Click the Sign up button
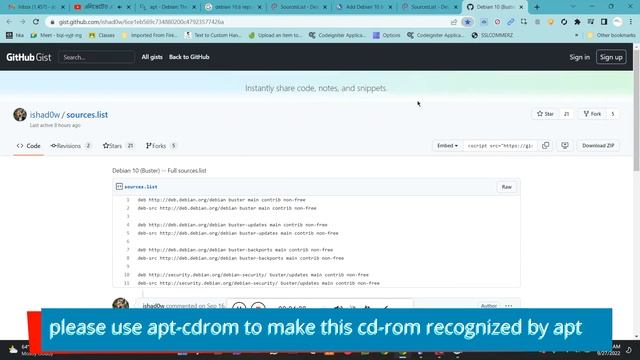This screenshot has width=640, height=360. click(611, 57)
